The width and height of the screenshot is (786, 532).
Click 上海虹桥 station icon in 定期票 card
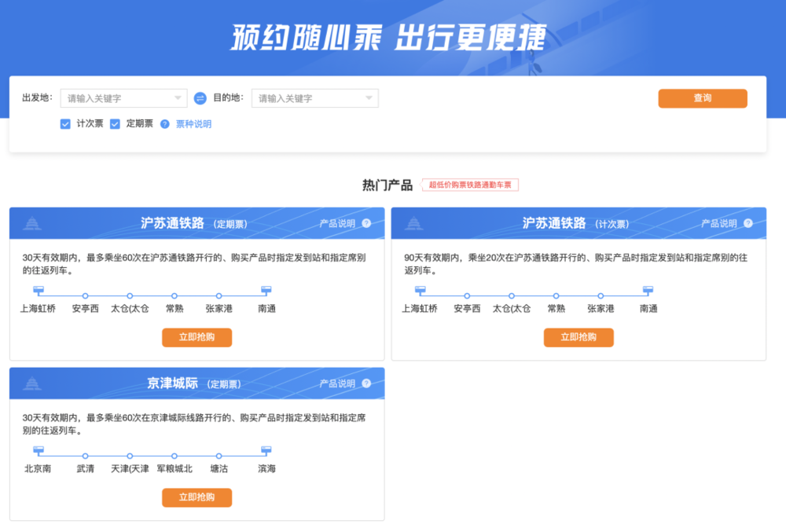pyautogui.click(x=38, y=292)
